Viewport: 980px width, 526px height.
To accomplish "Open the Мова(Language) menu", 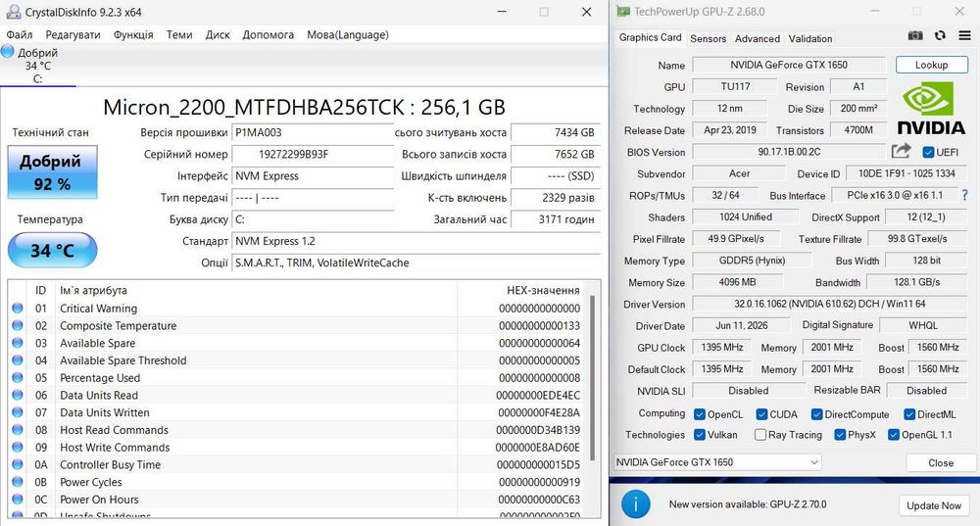I will point(348,35).
